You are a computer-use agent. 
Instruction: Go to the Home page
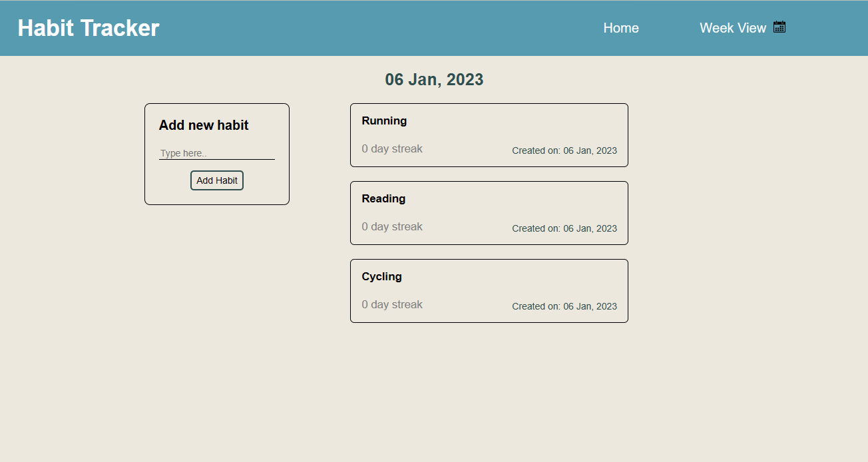tap(620, 28)
